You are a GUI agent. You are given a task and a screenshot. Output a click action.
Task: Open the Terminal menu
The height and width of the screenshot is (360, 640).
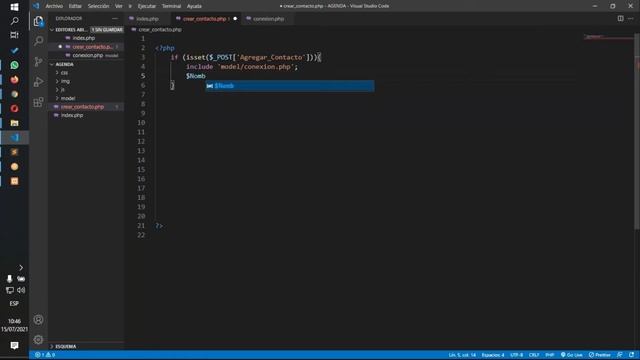pos(171,6)
